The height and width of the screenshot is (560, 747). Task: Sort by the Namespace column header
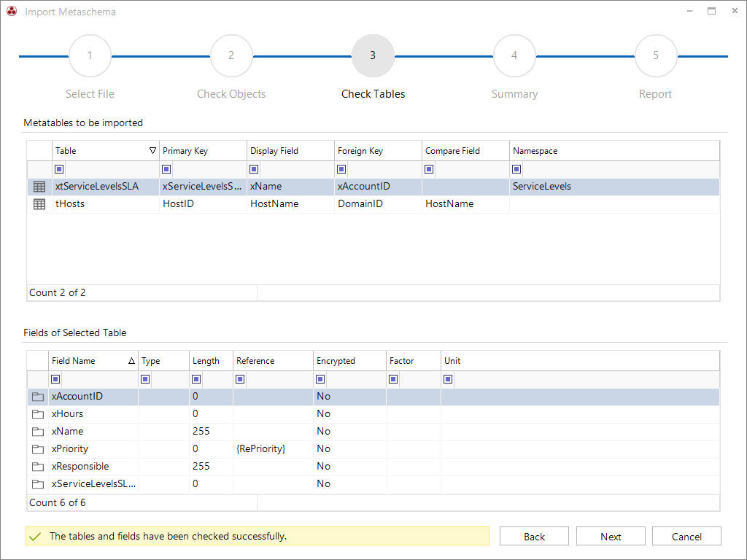click(614, 151)
